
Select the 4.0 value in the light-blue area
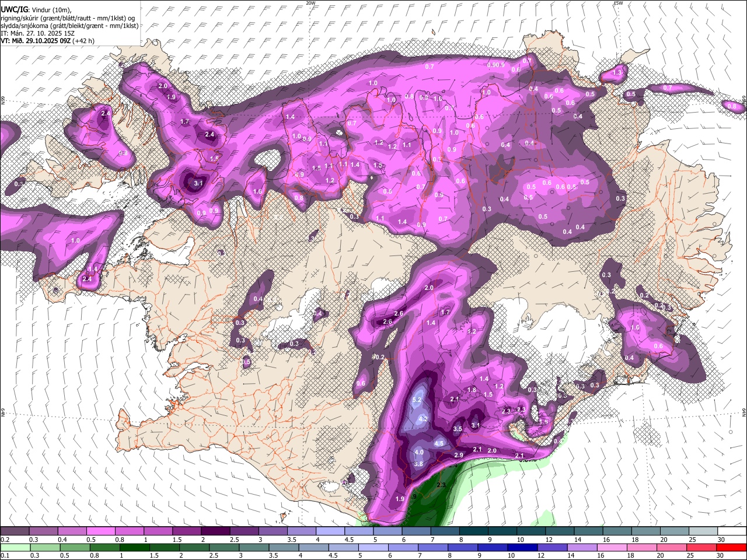pyautogui.click(x=419, y=452)
